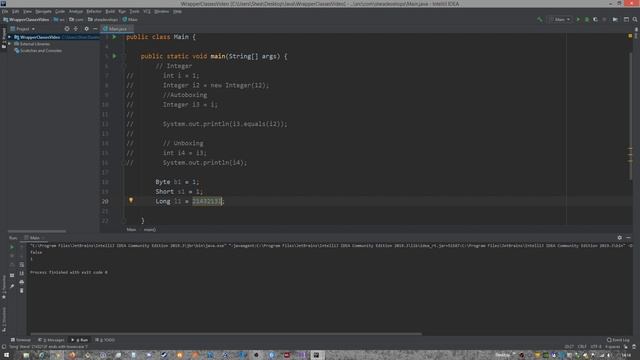
Task: Click the Debug bug icon in toolbar
Action: point(587,20)
